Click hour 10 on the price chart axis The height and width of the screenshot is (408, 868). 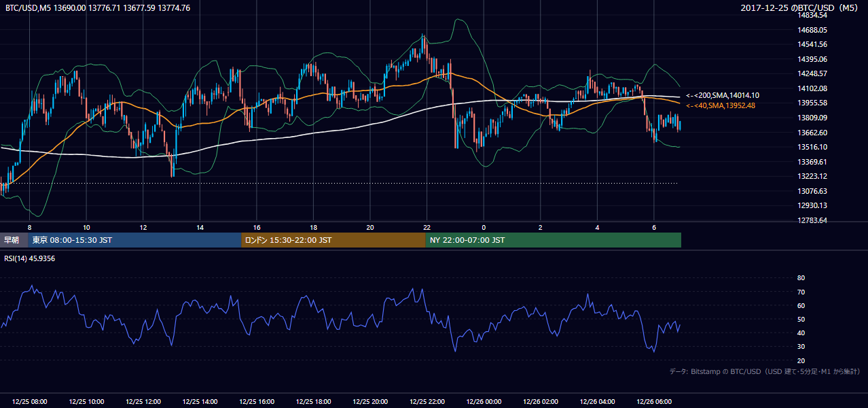pos(86,227)
